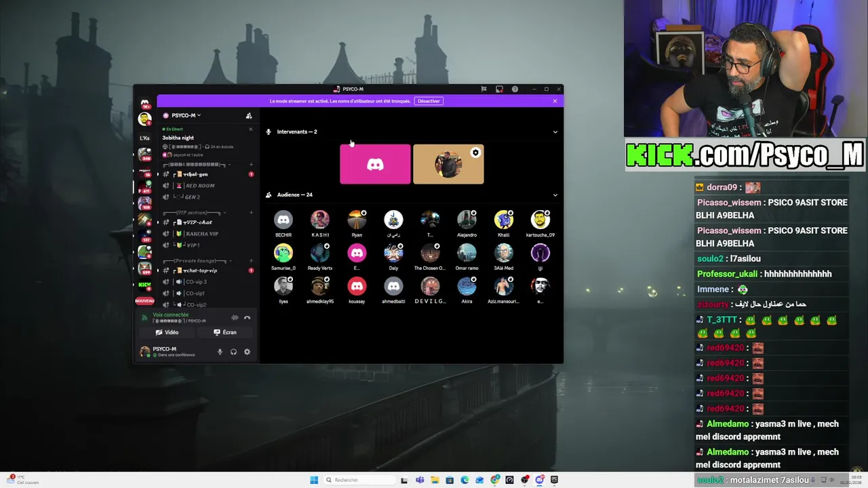The image size is (868, 488).
Task: Click Désactiver to disable streamer mode
Action: 429,101
